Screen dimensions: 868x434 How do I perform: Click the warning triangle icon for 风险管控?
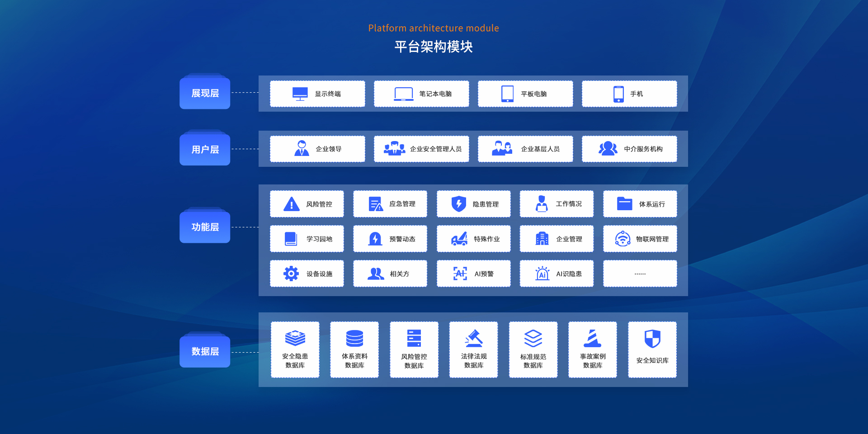(x=292, y=204)
